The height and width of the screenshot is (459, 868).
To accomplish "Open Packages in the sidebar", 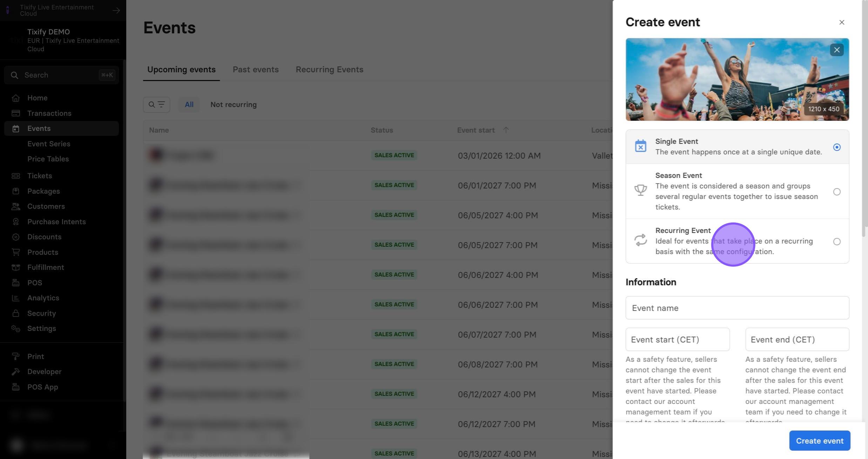I will (x=43, y=191).
